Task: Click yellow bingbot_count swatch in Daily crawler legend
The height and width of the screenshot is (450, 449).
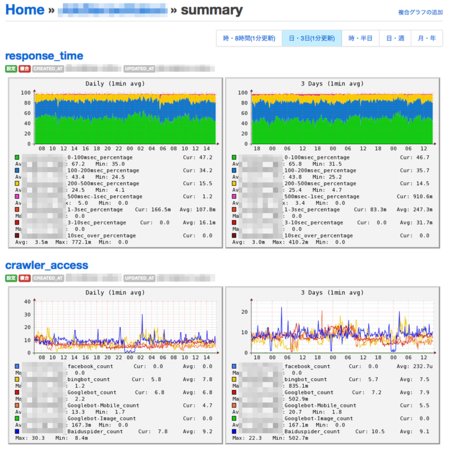Action: click(x=17, y=379)
